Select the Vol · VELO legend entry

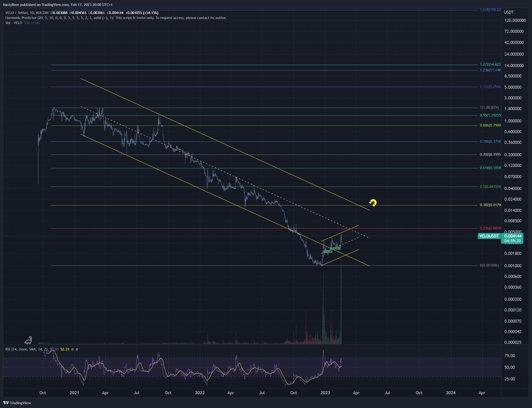[x=14, y=23]
